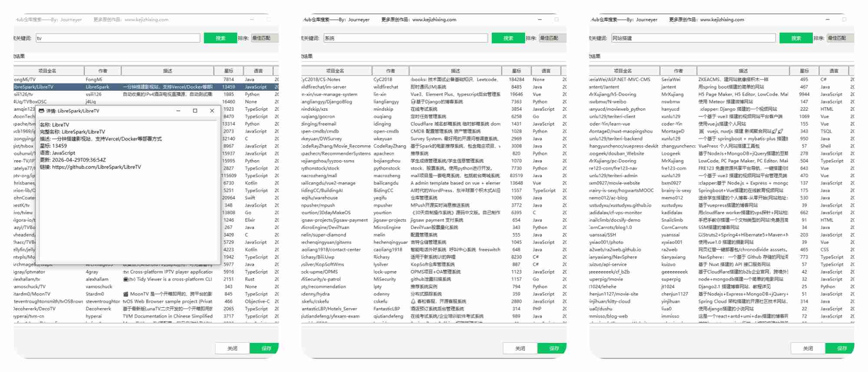Screen dimensions: 868x372
Task: Click the GitHub link text in the LibreTV details
Action: (96, 167)
